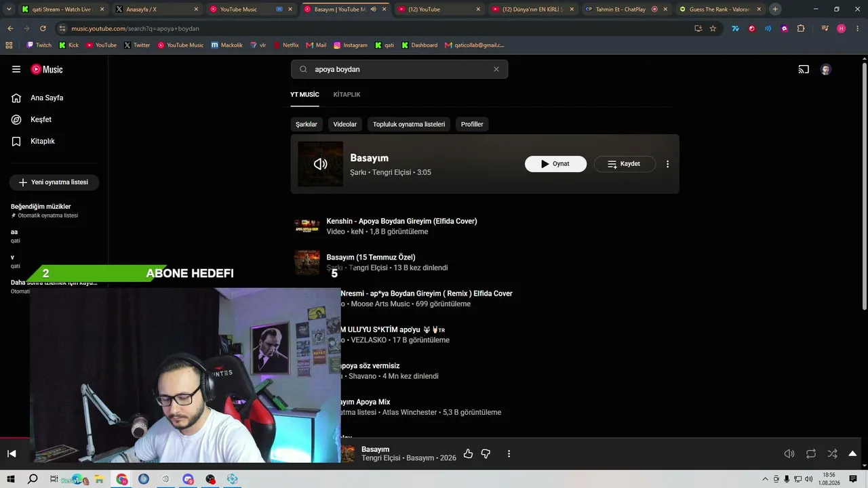Click the Oynat button
The width and height of the screenshot is (868, 488).
click(555, 164)
